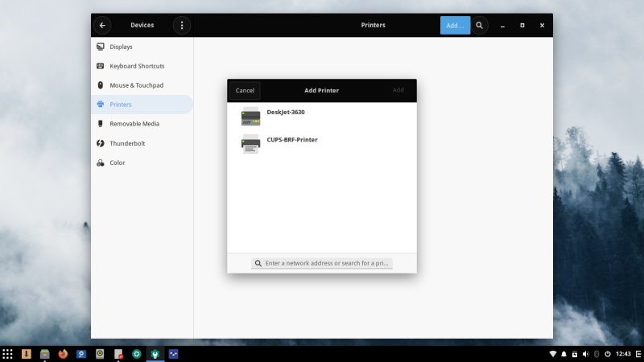The height and width of the screenshot is (362, 644).
Task: Click the 12:43 clock in taskbar
Action: coord(623,354)
